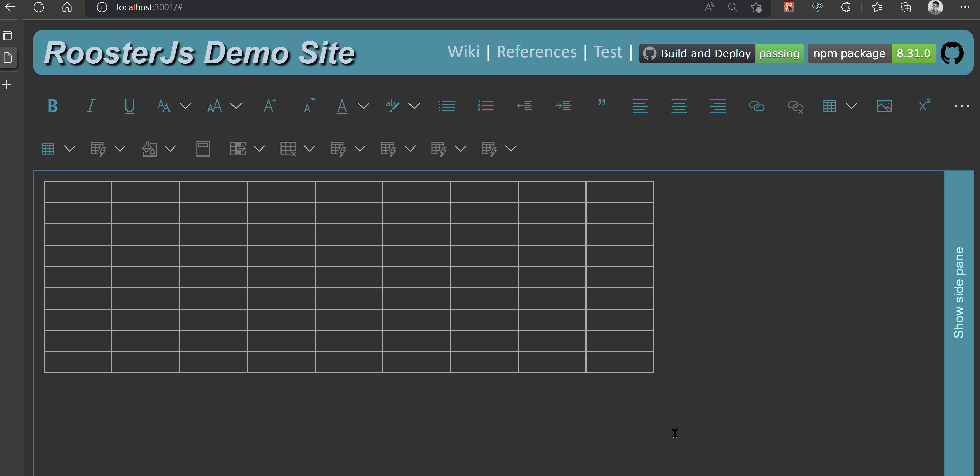Remove the current hyperlink
The image size is (980, 476).
click(795, 107)
